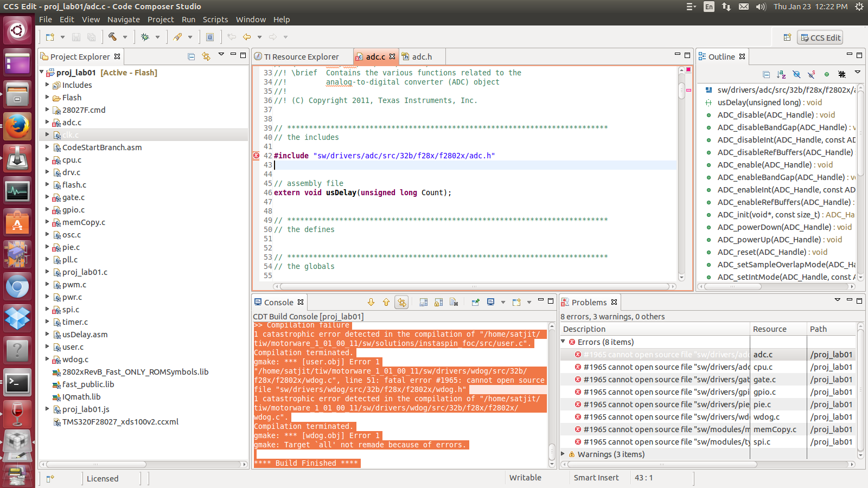
Task: Sort Problems by Description column
Action: tap(655, 329)
